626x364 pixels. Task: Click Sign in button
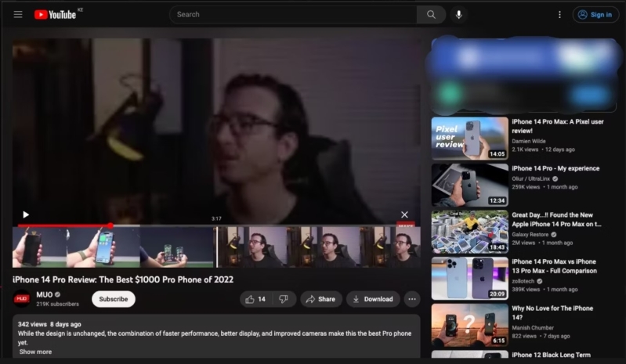click(x=595, y=15)
